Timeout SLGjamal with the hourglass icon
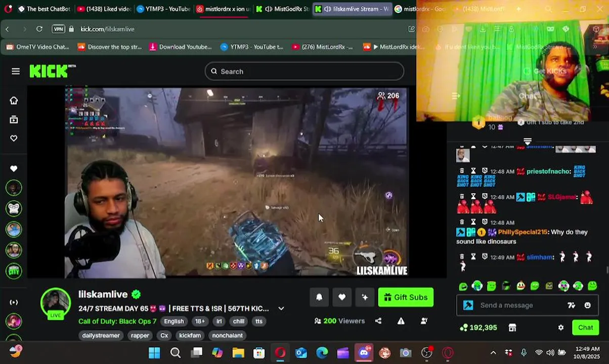The height and width of the screenshot is (364, 609). tap(473, 197)
